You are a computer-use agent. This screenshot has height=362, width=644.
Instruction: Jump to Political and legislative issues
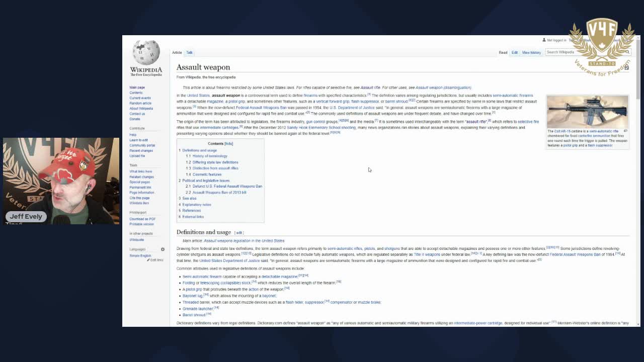click(206, 180)
